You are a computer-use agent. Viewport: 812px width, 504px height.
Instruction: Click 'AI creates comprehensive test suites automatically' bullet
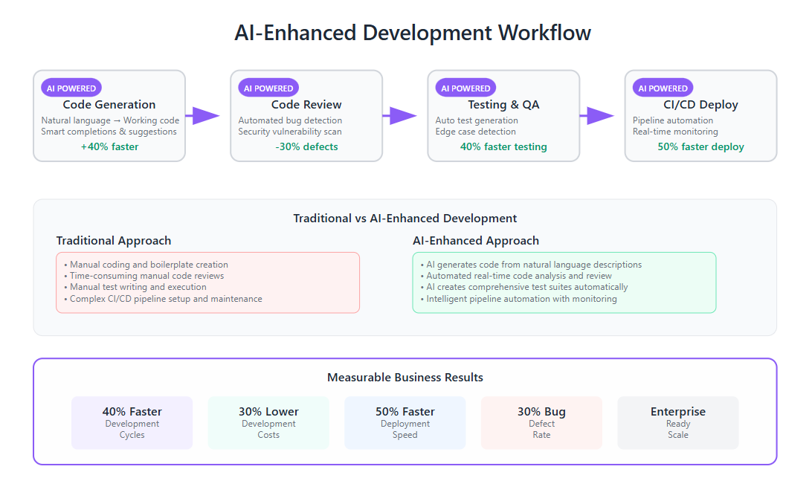(524, 287)
